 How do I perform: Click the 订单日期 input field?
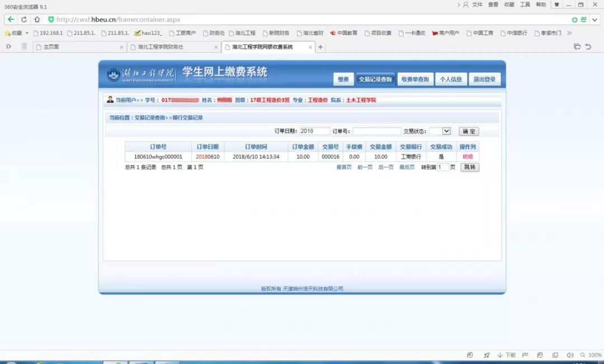(314, 131)
